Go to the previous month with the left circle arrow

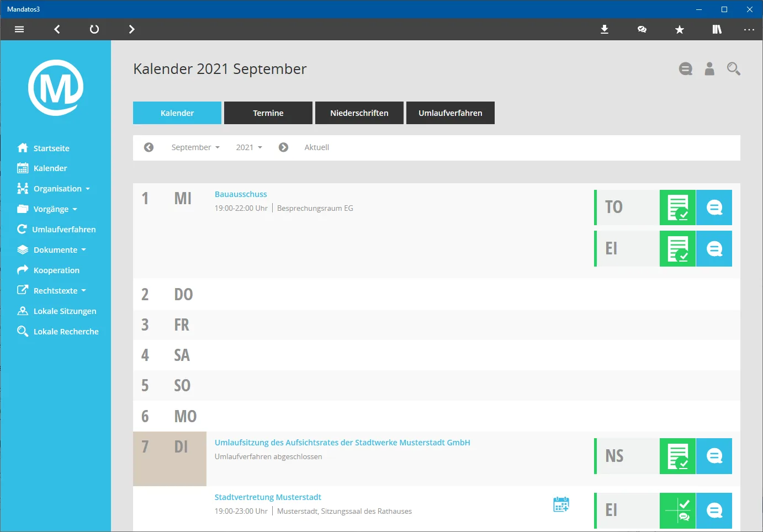click(149, 147)
